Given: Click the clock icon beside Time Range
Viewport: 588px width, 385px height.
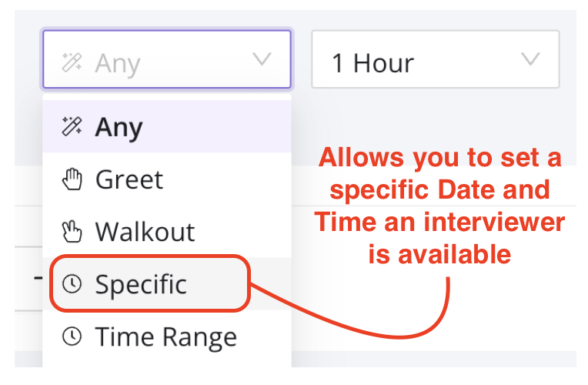Looking at the screenshot, I should point(72,336).
